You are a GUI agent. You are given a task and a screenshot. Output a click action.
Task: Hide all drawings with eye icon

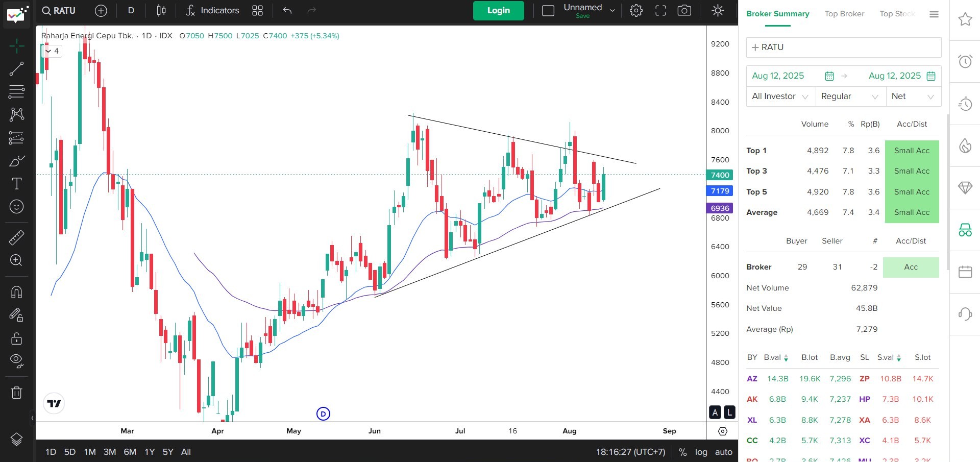tap(16, 361)
